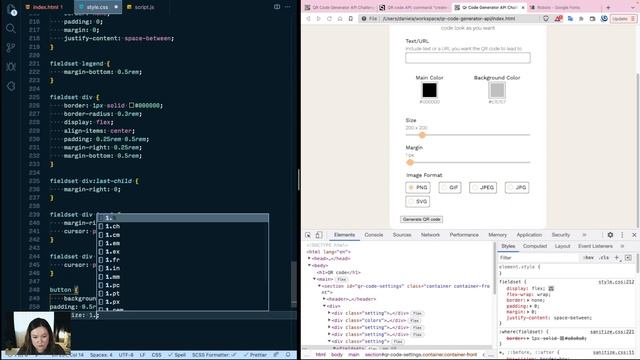Click the Brave rewards triangle icon
The width and height of the screenshot is (640, 360).
558,19
